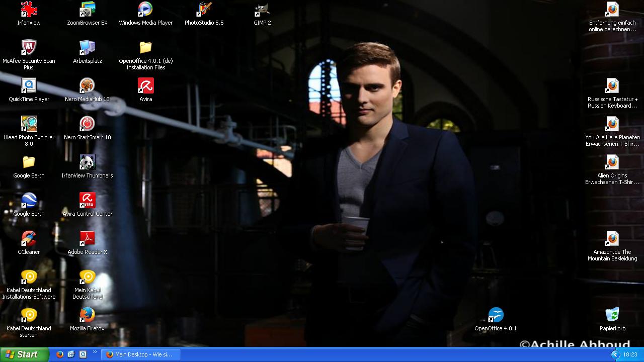Image resolution: width=644 pixels, height=362 pixels.
Task: Launch GIMP 2 from the desktop
Action: pos(262,10)
